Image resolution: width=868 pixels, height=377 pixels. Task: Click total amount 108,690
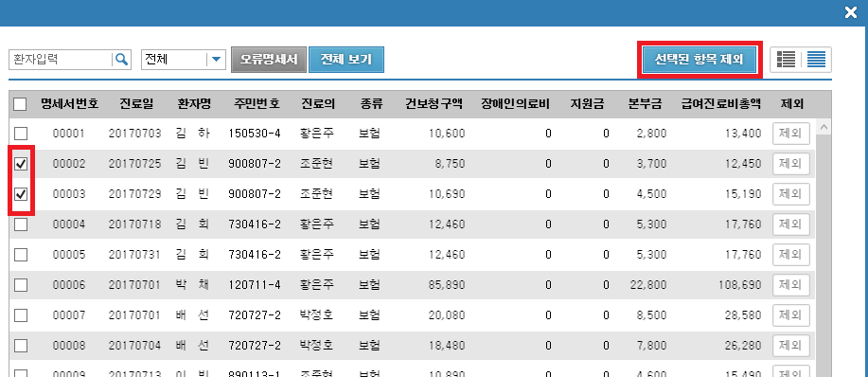740,285
